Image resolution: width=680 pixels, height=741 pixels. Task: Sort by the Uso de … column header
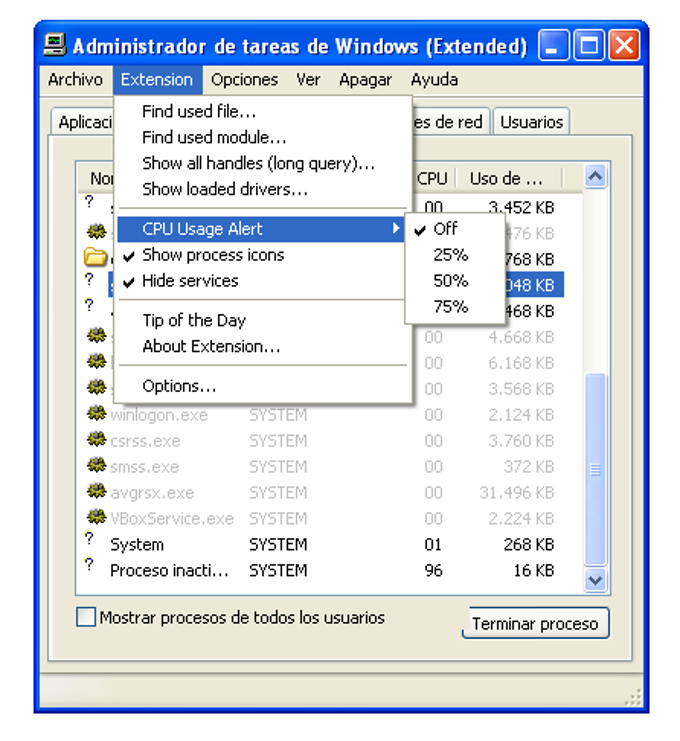509,179
